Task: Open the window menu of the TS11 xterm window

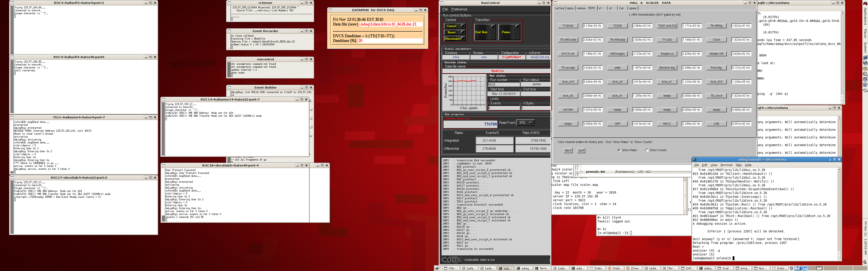Action: point(12,117)
